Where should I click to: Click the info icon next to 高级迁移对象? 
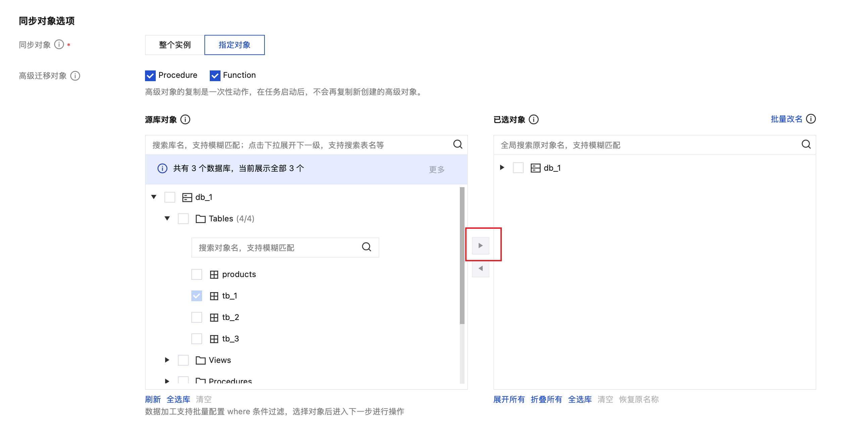[x=75, y=76]
